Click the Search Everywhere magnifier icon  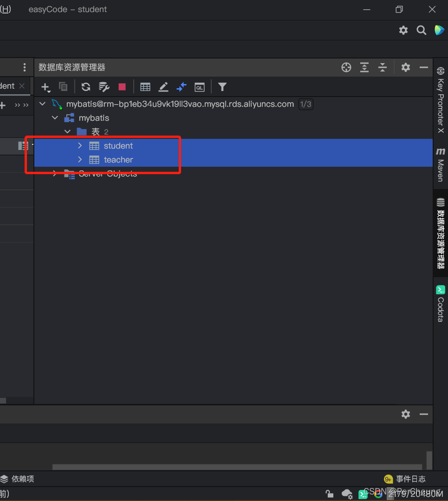point(422,30)
